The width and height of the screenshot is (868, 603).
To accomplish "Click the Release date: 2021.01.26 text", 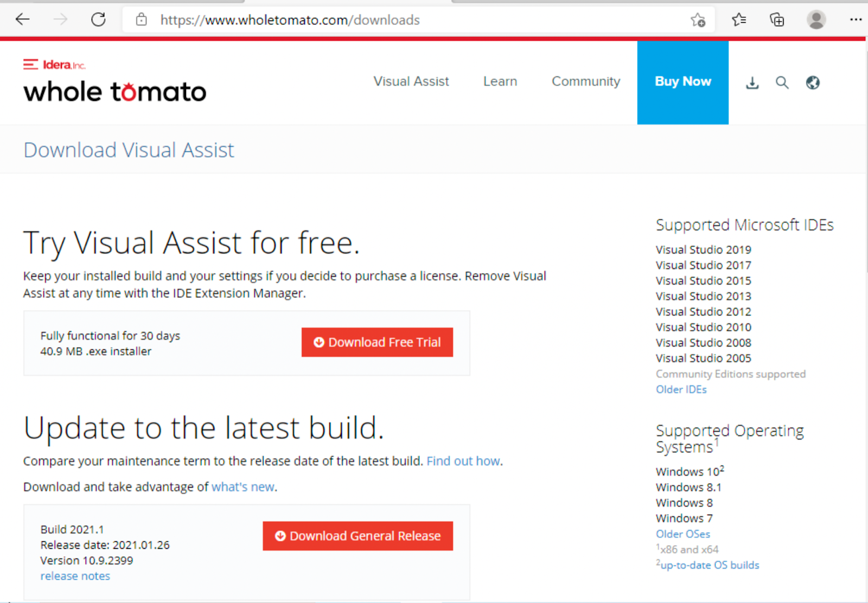I will [x=105, y=545].
